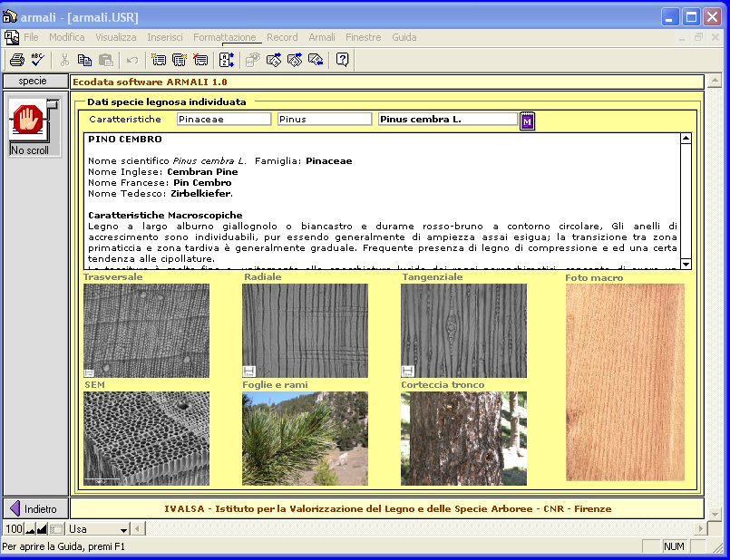
Task: Click the document icon left of File menu
Action: (x=12, y=37)
